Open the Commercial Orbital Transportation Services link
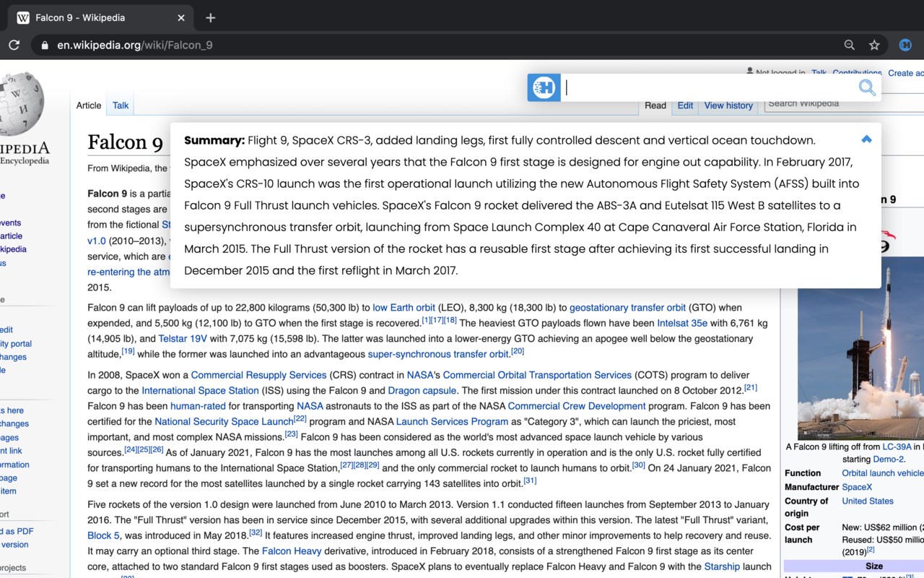This screenshot has width=924, height=578. coord(537,375)
